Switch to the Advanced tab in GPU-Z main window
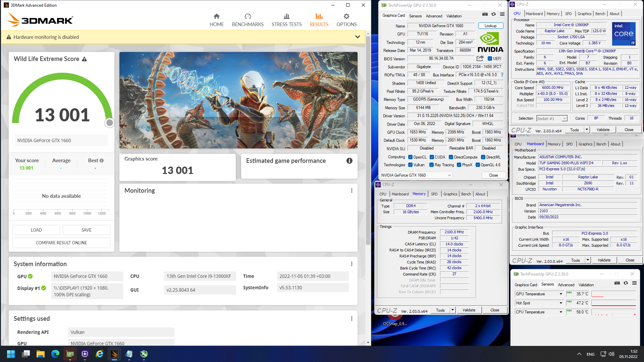 pos(434,16)
